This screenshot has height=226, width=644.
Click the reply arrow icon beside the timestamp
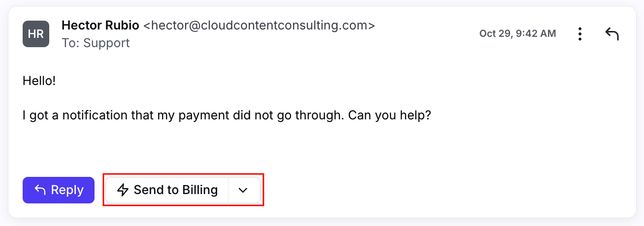coord(612,34)
